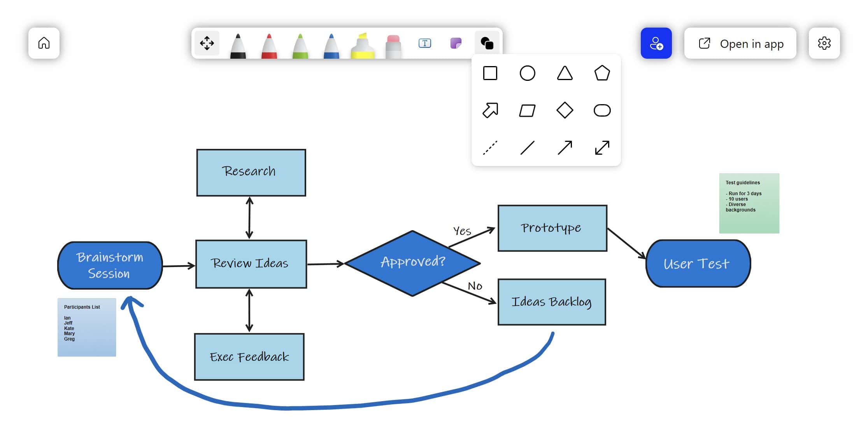Viewport: 868px width, 428px height.
Task: Click the pentagon shape option
Action: pos(600,73)
